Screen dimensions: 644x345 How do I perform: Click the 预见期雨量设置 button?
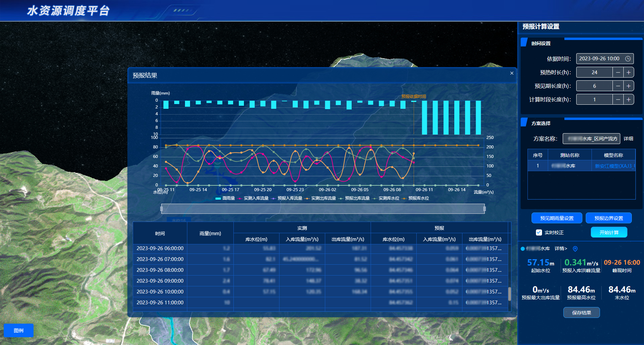[557, 218]
